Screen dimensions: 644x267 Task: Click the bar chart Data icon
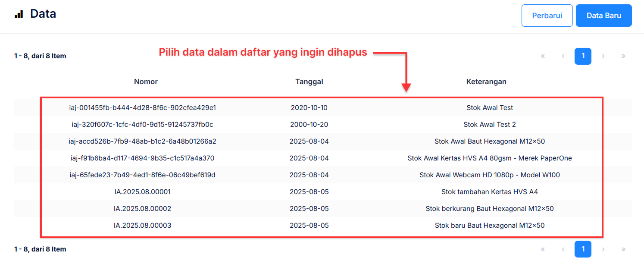pyautogui.click(x=19, y=14)
